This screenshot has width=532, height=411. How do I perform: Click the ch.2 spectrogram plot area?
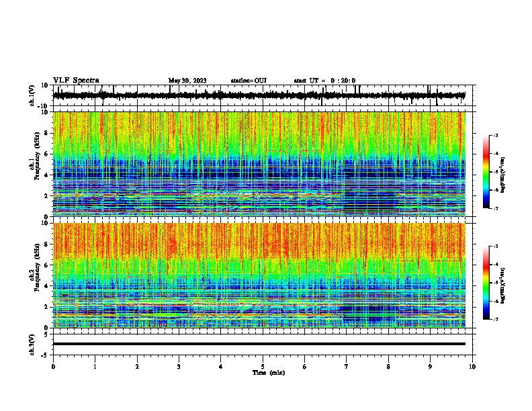click(x=259, y=275)
